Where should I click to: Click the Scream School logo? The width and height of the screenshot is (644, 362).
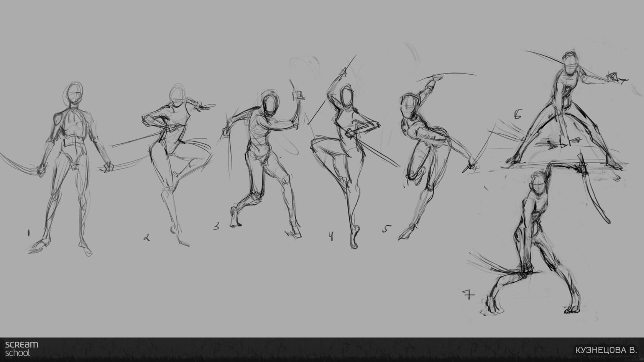pyautogui.click(x=21, y=348)
